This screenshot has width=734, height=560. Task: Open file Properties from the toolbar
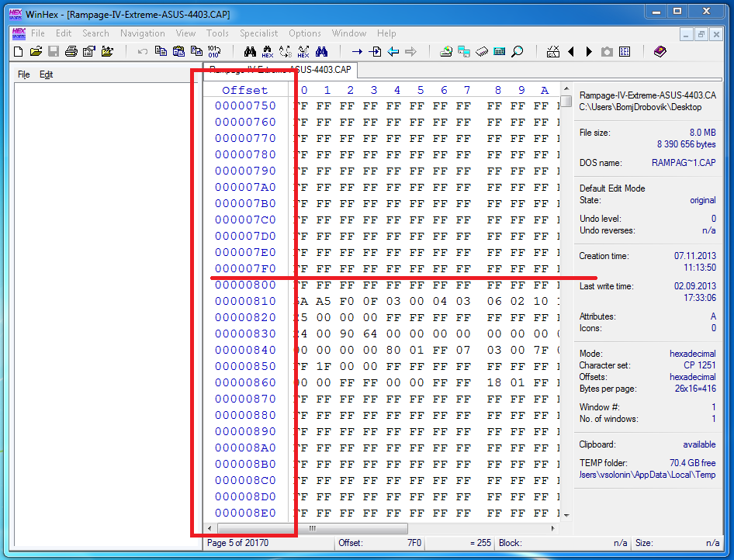(x=89, y=51)
